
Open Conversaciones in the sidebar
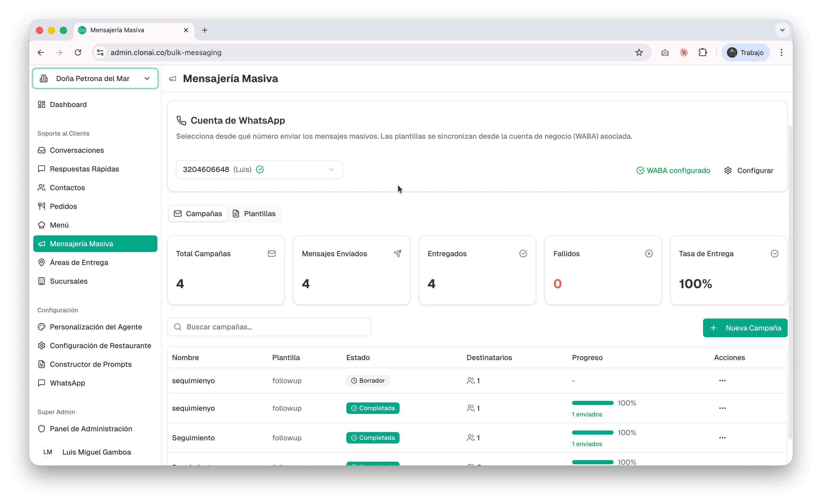tap(95, 150)
